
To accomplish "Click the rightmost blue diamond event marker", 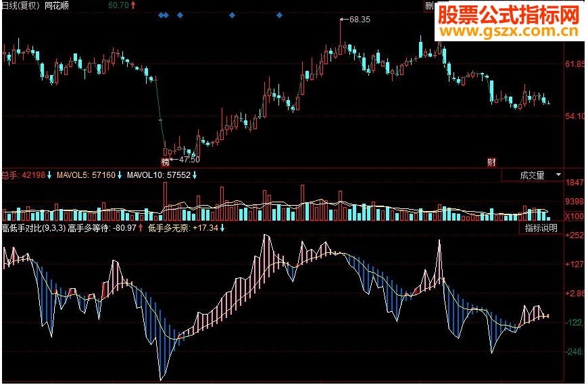I will pos(279,16).
